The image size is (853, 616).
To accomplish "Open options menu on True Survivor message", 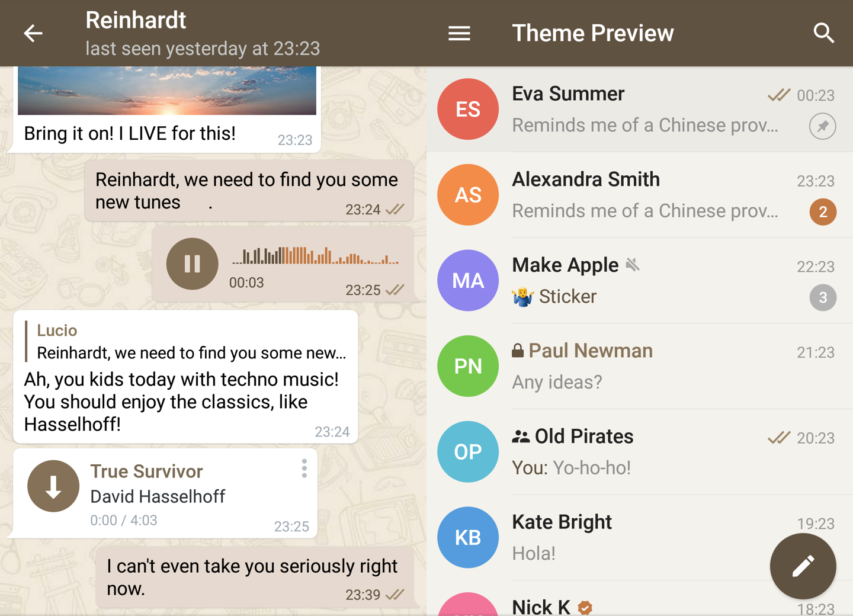I will [x=304, y=469].
